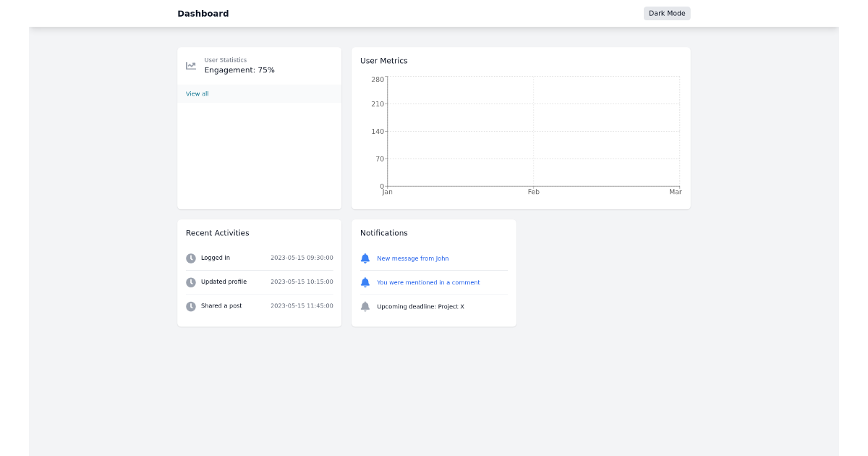Select the "Updated profile" activity entry

click(x=223, y=282)
